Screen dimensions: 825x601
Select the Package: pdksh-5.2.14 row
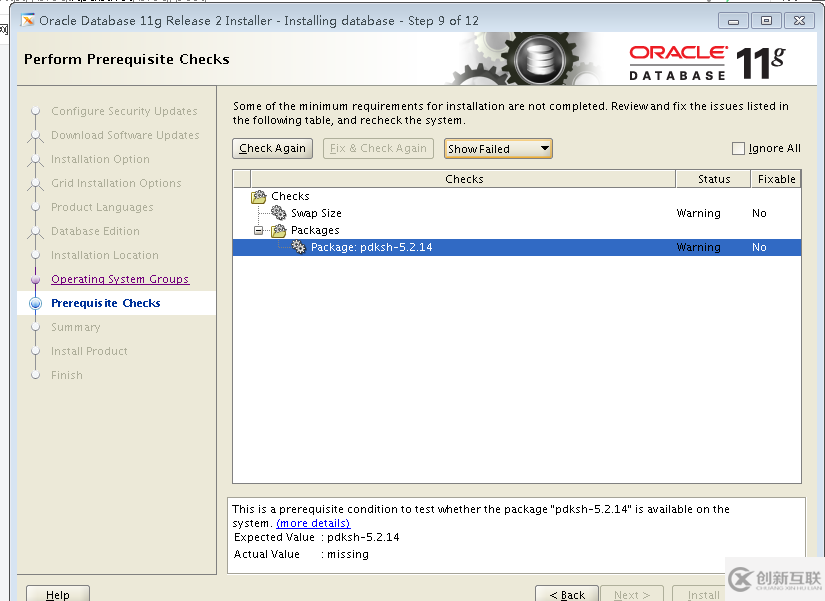[517, 247]
